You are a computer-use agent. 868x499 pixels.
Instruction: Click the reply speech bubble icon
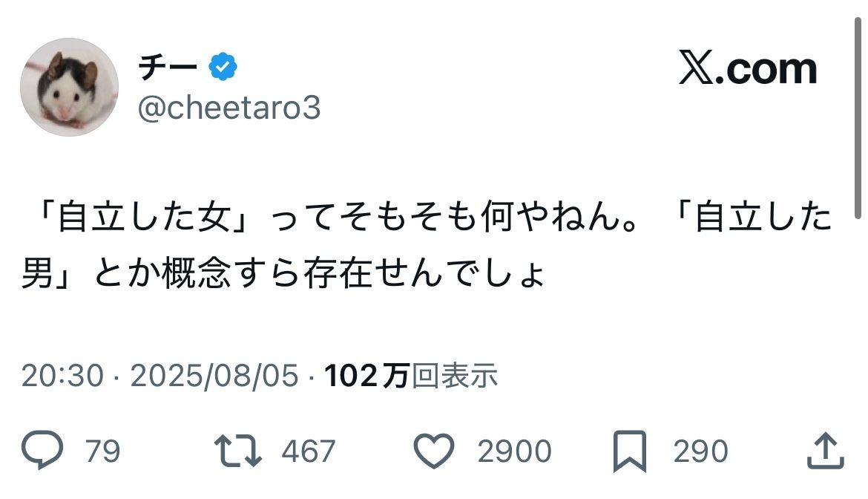(46, 451)
